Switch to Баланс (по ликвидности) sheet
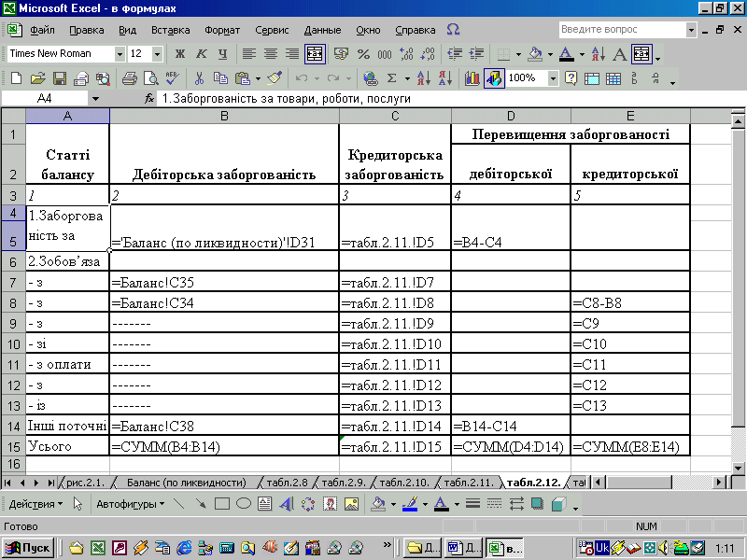The width and height of the screenshot is (747, 560). tap(186, 483)
